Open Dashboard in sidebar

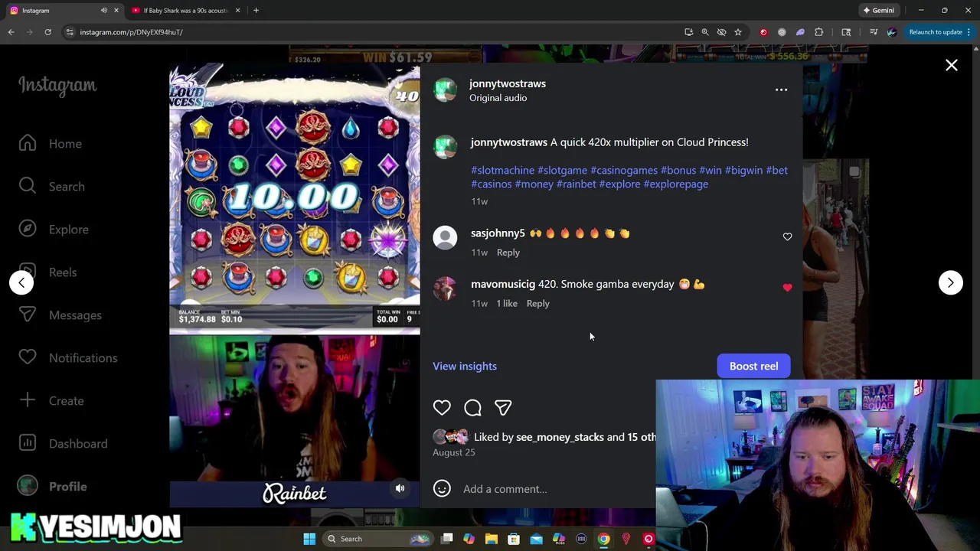(64, 444)
